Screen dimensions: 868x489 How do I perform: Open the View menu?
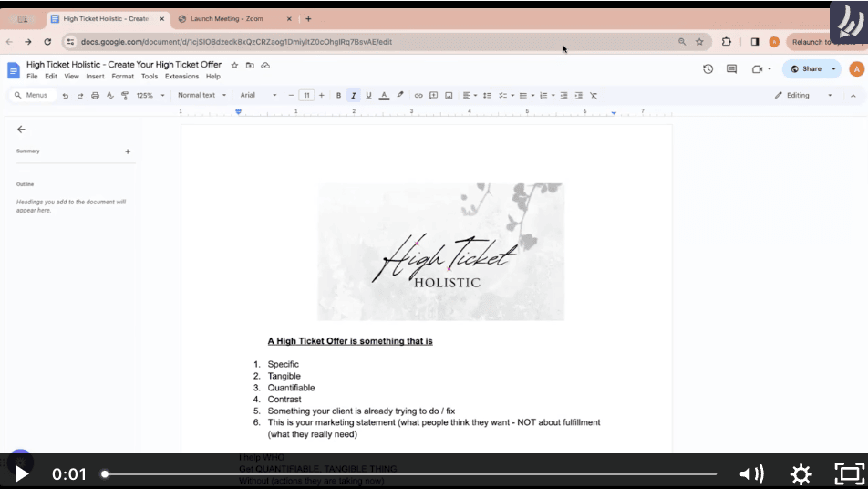point(71,77)
